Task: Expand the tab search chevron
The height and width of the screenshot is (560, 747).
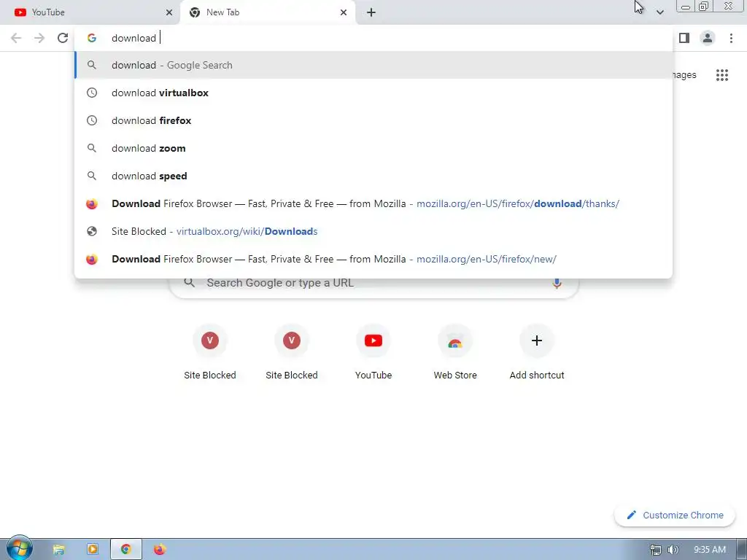Action: pos(659,12)
